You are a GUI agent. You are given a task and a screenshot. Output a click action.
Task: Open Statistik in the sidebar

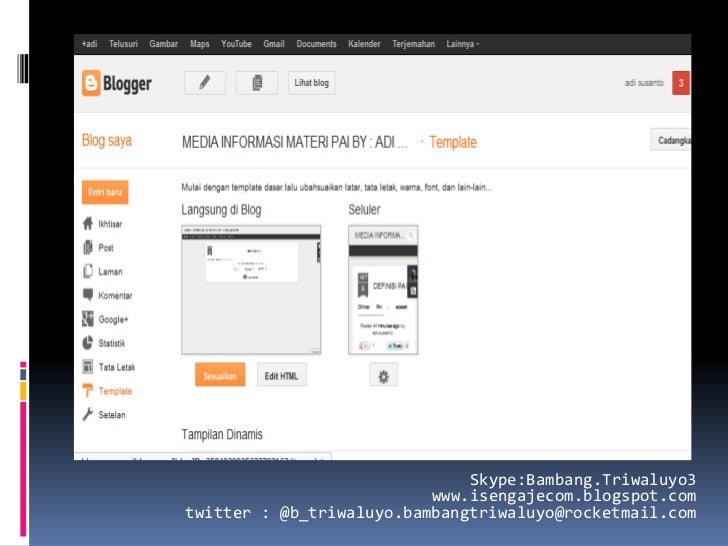pyautogui.click(x=111, y=343)
